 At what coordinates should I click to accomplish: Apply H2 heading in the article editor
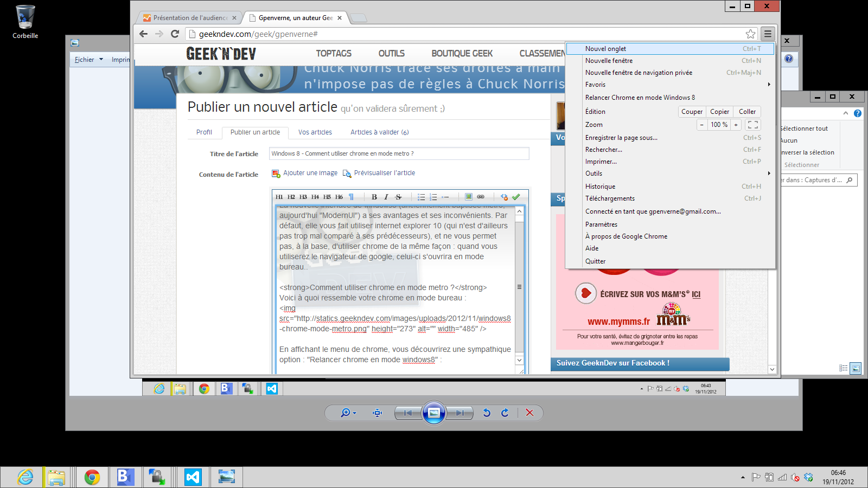click(x=291, y=197)
